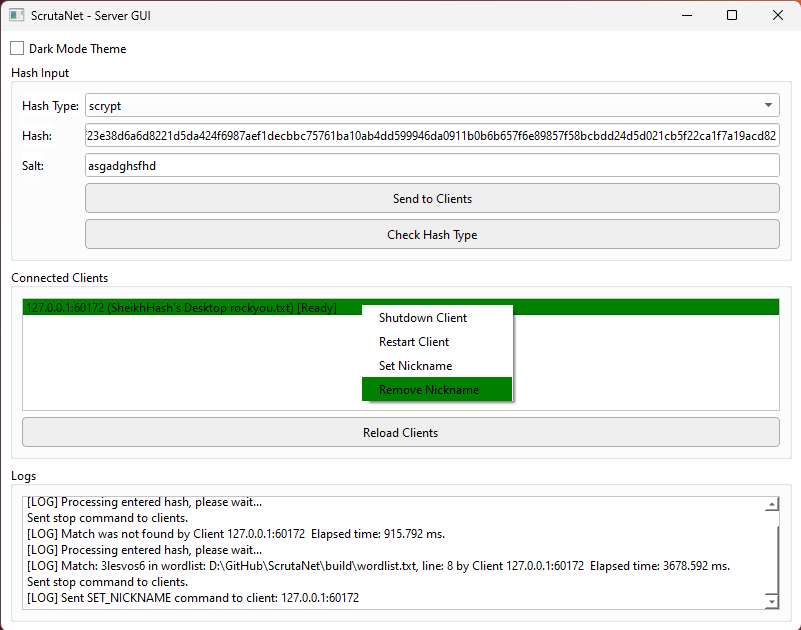Minimize the ScrutaNet server window
This screenshot has height=630, width=801.
click(686, 15)
